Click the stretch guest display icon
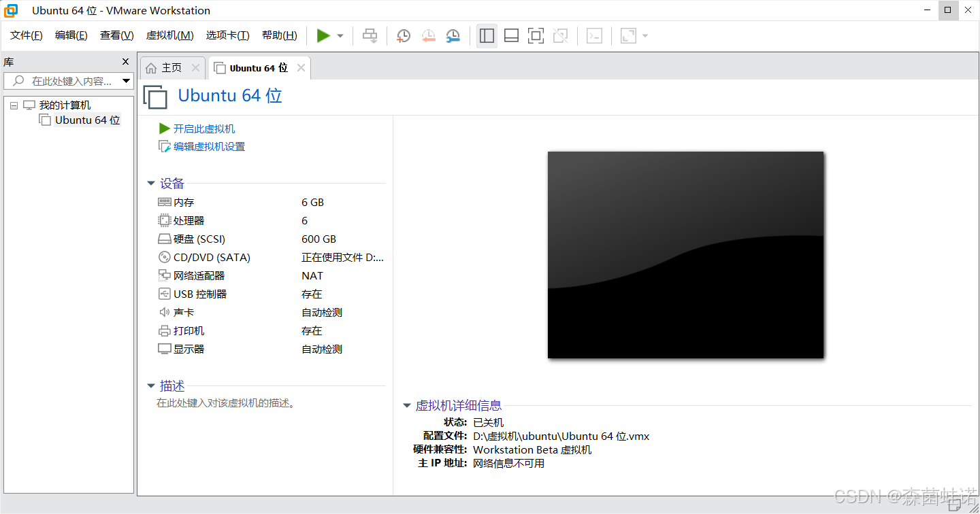This screenshot has height=514, width=980. tap(628, 36)
